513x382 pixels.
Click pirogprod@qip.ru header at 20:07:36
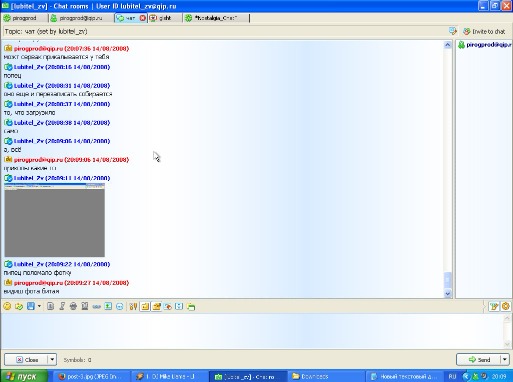[71, 49]
